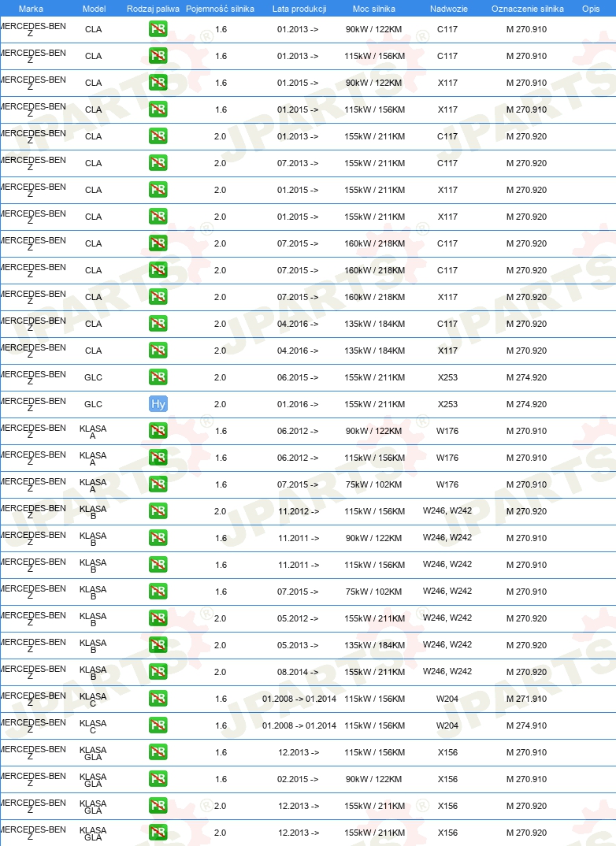Click the Oznaczenie silnika column header
Screen dimensions: 616x846
tap(528, 9)
